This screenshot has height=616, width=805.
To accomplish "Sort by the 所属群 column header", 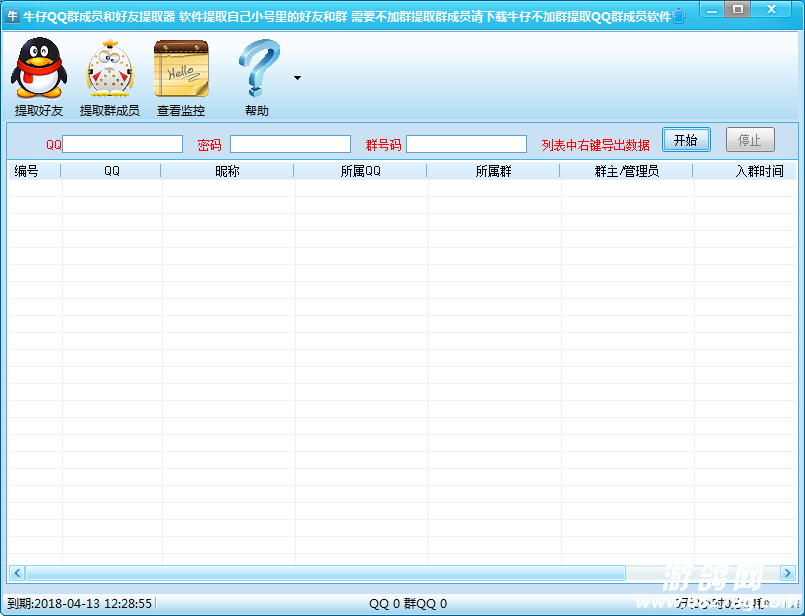I will [493, 171].
